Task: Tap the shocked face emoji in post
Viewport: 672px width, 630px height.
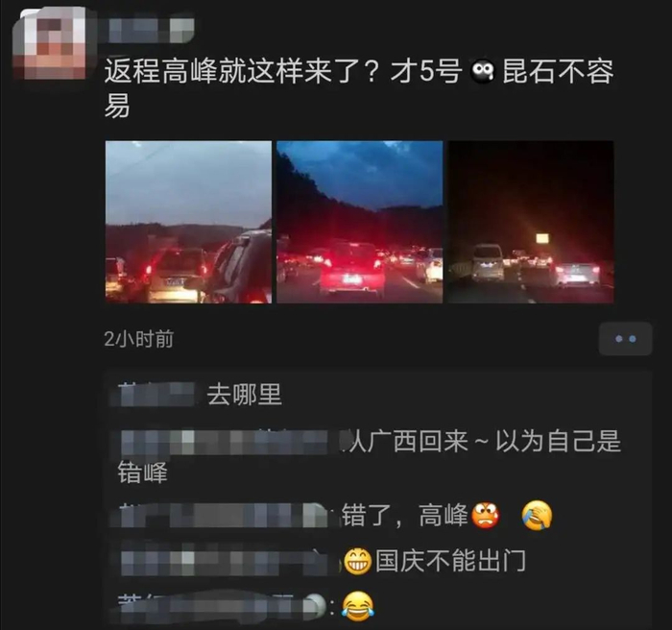Action: [483, 72]
